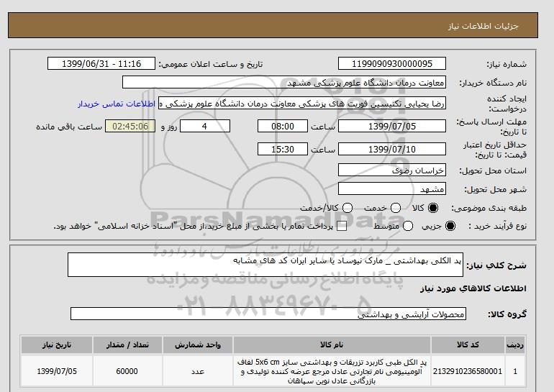The width and height of the screenshot is (554, 392).
Task: Click the product name cell پد الکل طبی
Action: pos(332,371)
